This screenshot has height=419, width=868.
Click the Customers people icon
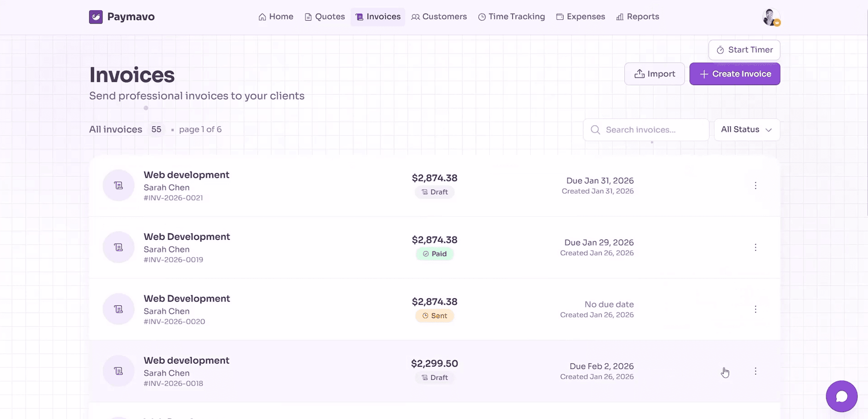[415, 17]
